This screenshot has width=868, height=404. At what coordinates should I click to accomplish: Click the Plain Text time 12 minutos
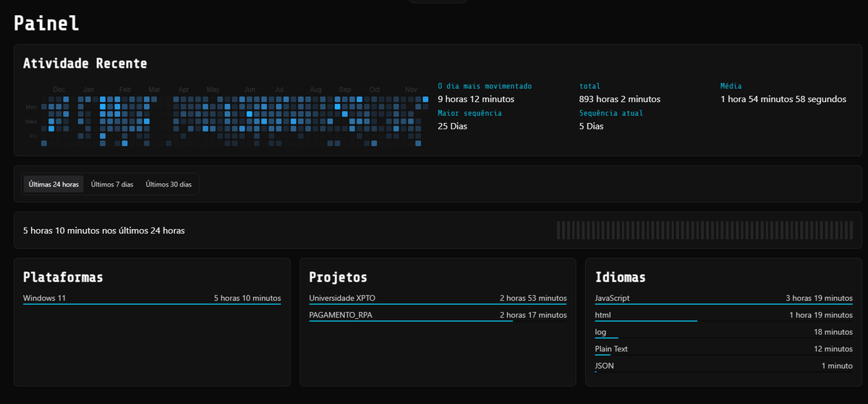point(833,348)
